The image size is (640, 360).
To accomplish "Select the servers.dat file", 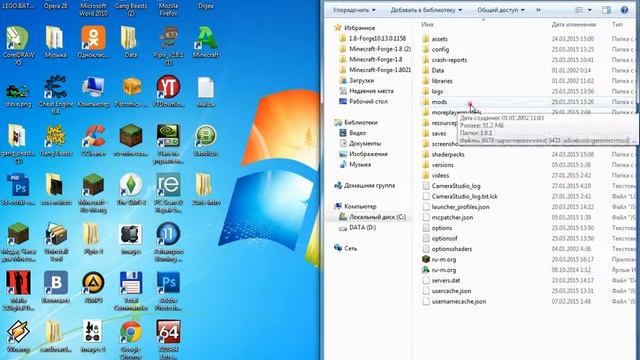I will pos(446,280).
